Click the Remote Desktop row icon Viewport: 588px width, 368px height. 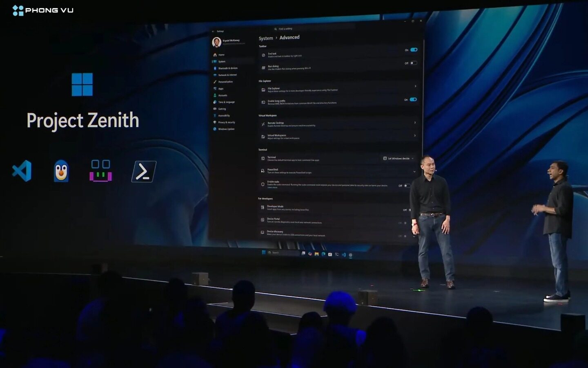[263, 124]
